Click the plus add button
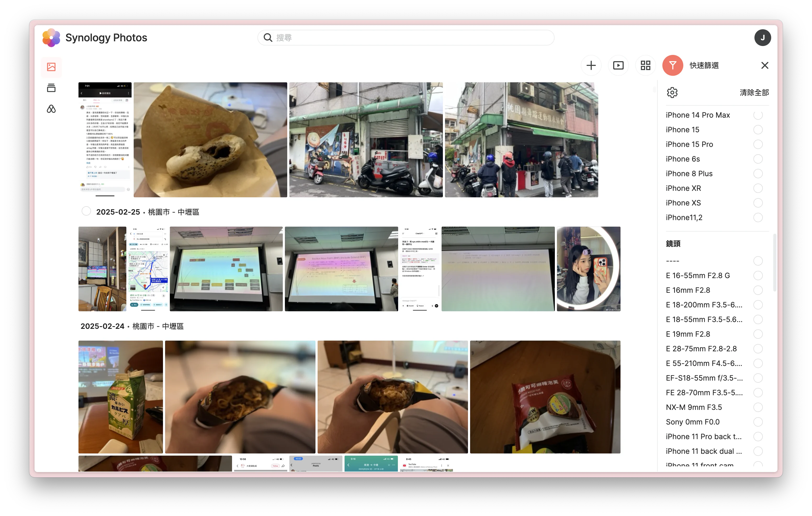 [591, 65]
